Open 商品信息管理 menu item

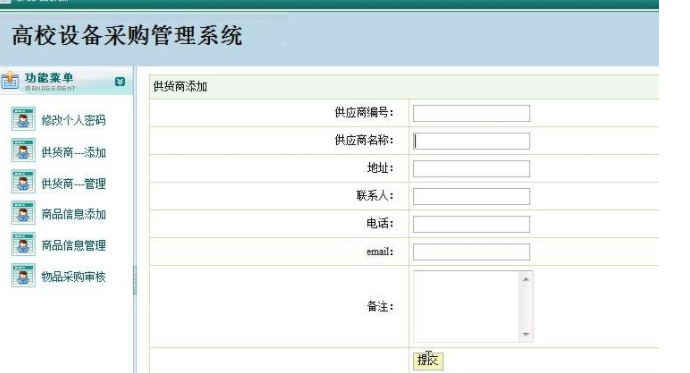(73, 245)
